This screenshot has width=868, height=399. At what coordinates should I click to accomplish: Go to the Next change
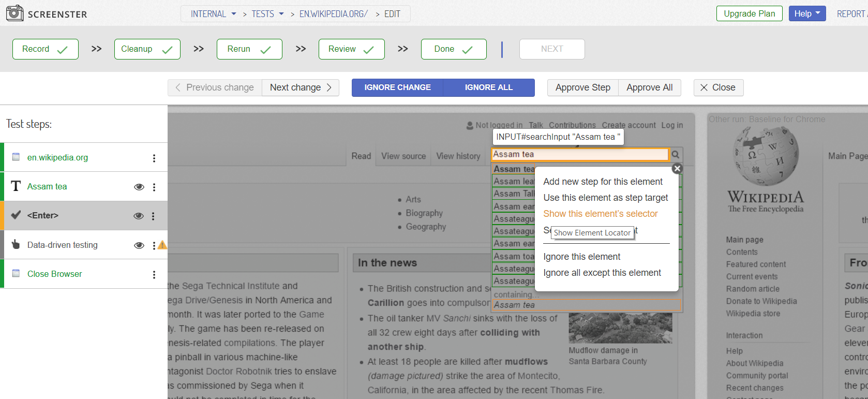pos(301,87)
